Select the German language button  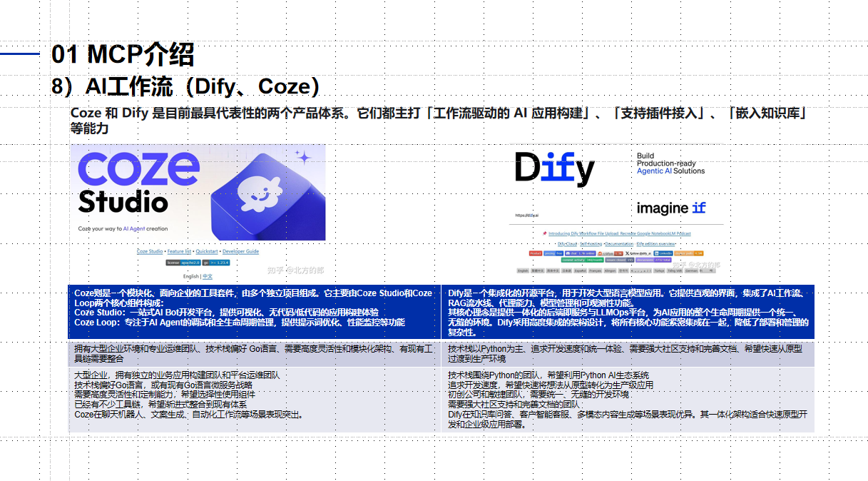[x=691, y=270]
